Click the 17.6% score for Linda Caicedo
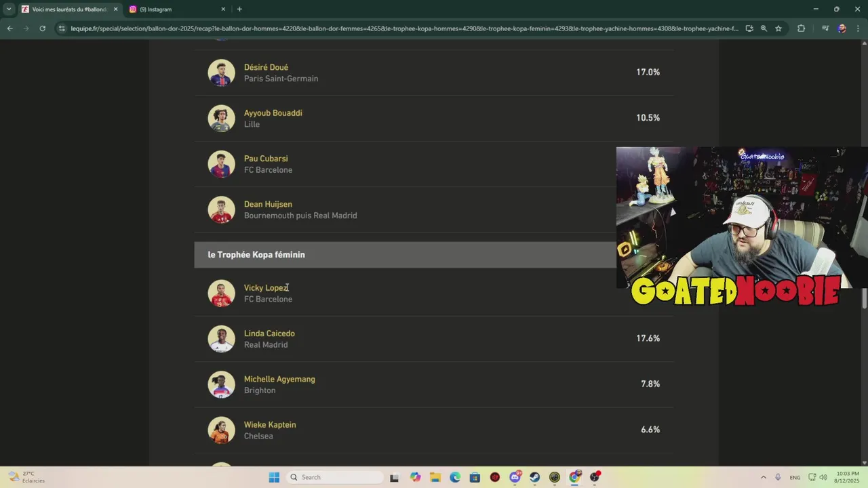This screenshot has width=868, height=488. (x=648, y=338)
